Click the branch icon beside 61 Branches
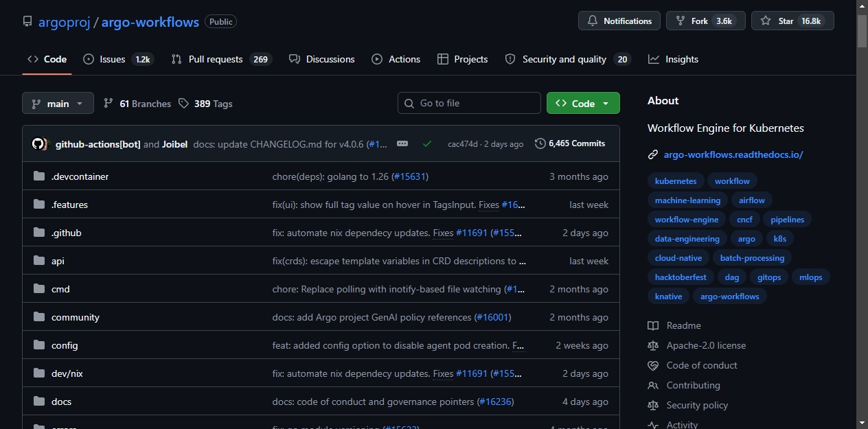Image resolution: width=868 pixels, height=429 pixels. pos(108,103)
